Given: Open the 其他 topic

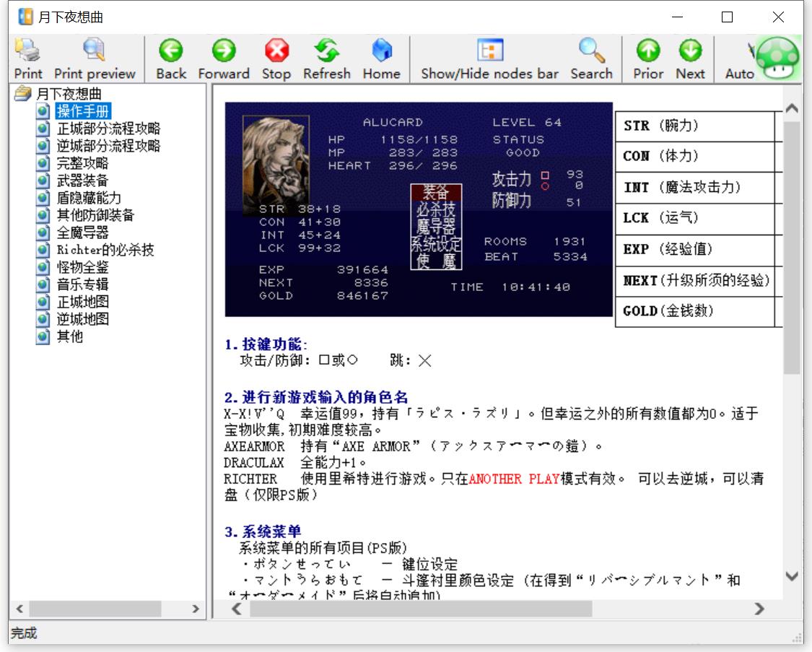Looking at the screenshot, I should click(x=69, y=336).
